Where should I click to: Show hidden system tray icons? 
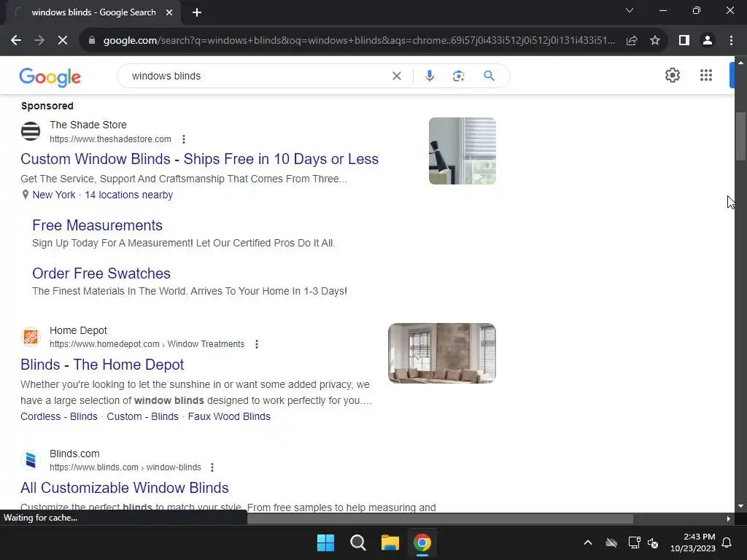(x=588, y=542)
